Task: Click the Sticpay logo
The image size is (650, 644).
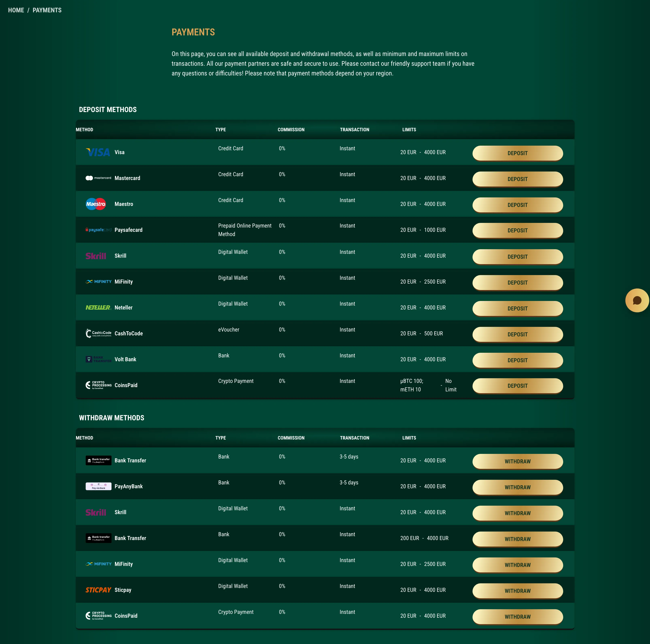Action: pyautogui.click(x=98, y=590)
